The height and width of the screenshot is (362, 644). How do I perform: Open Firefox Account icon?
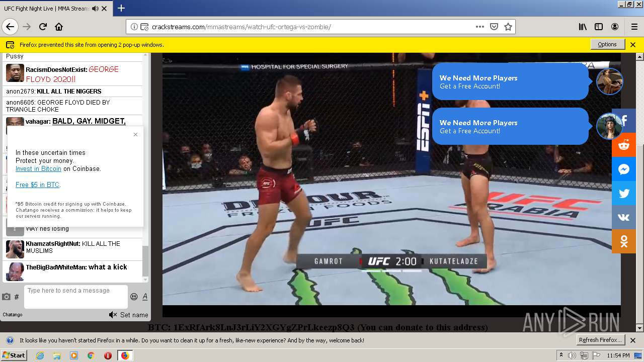[x=615, y=27]
